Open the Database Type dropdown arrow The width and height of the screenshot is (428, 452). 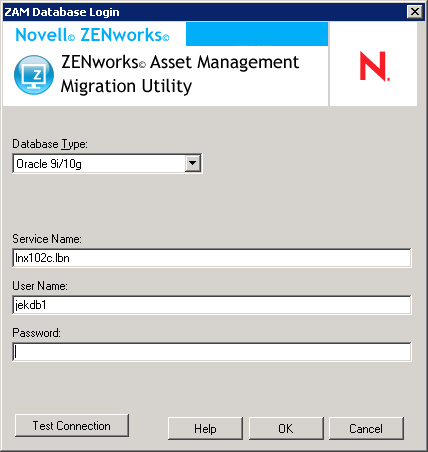193,163
